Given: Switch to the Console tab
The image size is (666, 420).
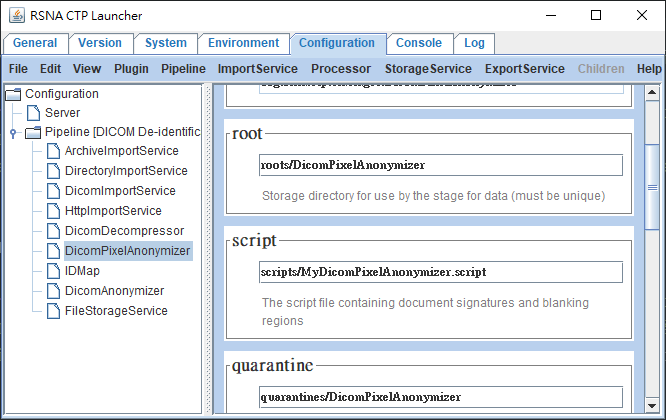Looking at the screenshot, I should (419, 43).
